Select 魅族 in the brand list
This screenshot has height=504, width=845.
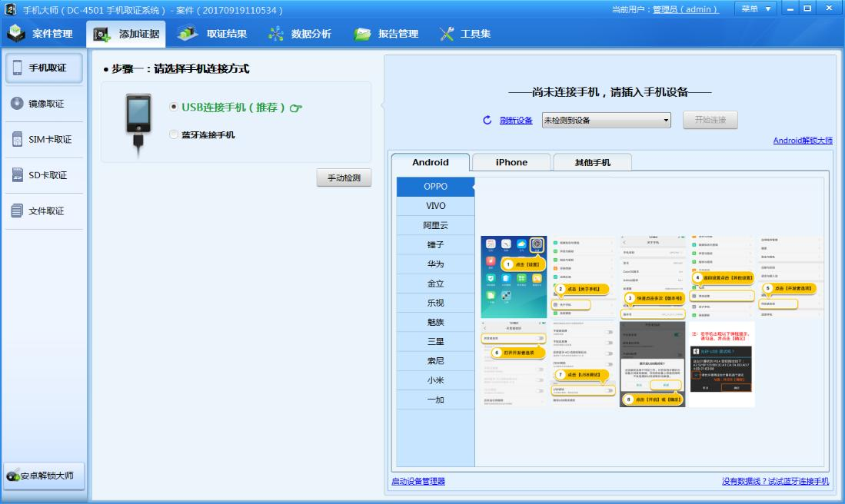pyautogui.click(x=435, y=322)
